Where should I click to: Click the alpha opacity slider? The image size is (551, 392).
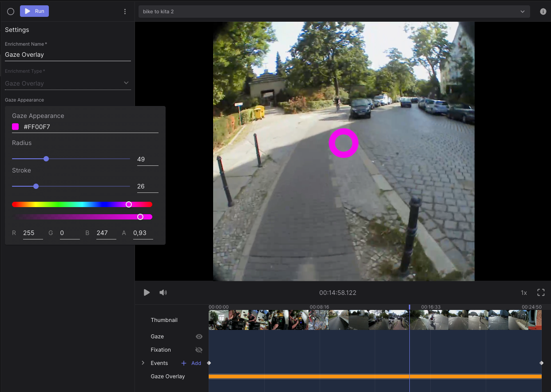82,217
